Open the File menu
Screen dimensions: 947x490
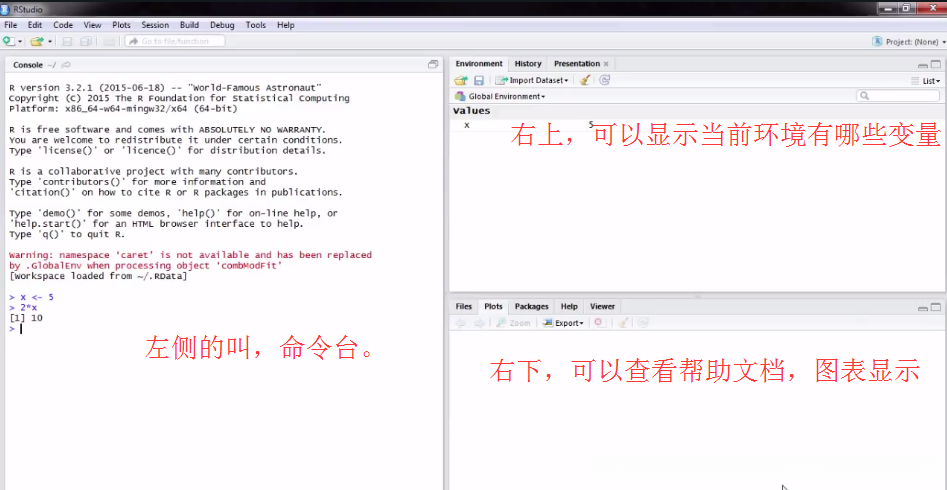[10, 25]
